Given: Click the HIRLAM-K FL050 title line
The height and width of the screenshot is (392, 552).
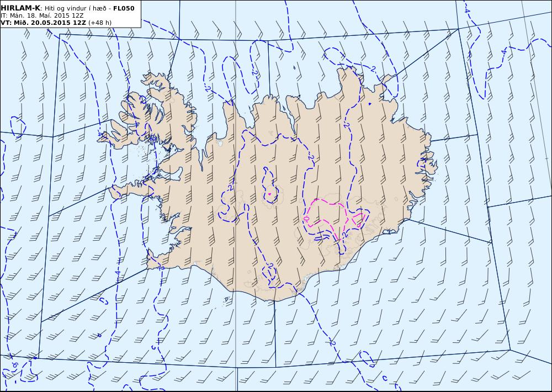Looking at the screenshot, I should click(67, 8).
